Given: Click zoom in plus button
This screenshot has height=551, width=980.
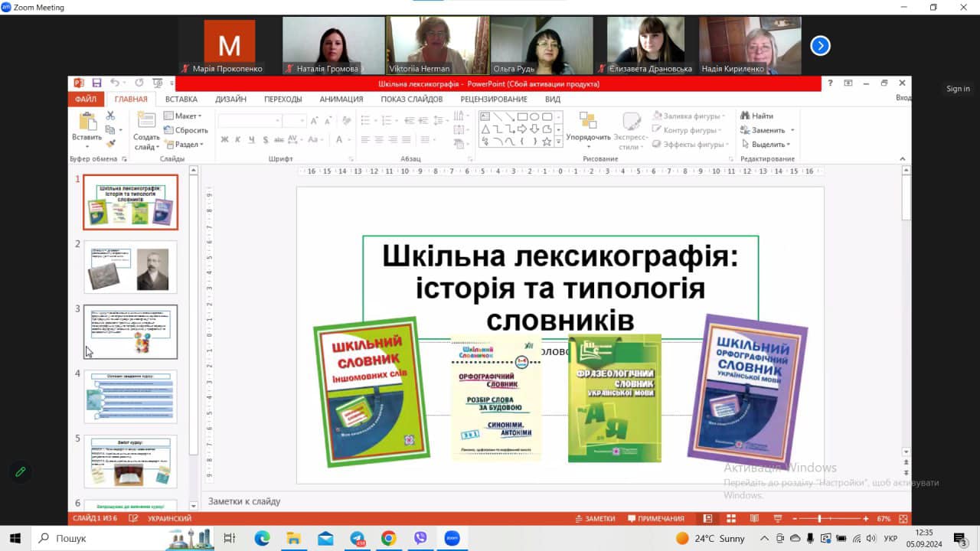Looking at the screenshot, I should [x=866, y=518].
